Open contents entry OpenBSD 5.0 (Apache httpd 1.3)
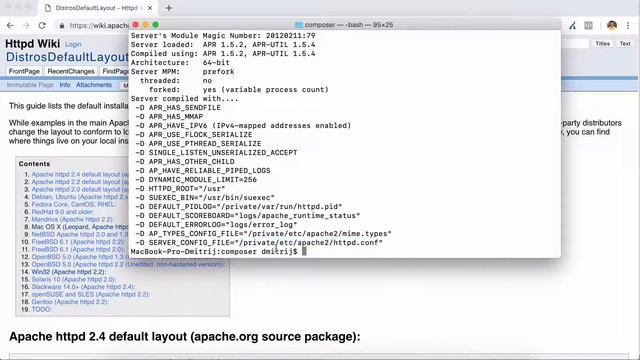Viewport: 640px width, 360px height. (80, 257)
